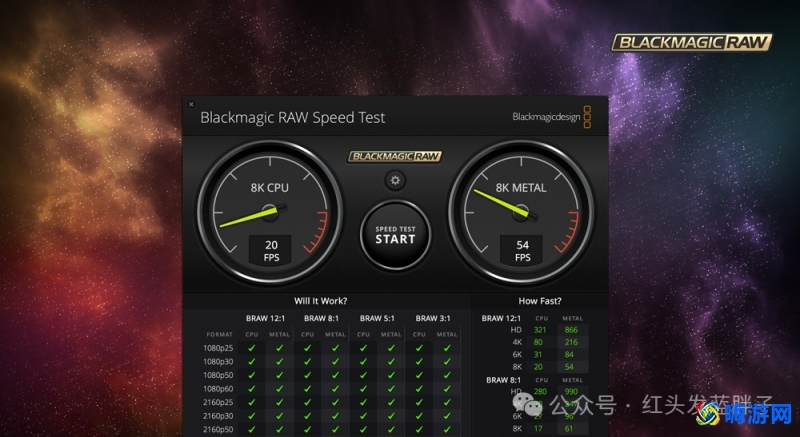Click the 2160p25 BRAW 12:1 METAL checkmark
The width and height of the screenshot is (800, 437).
click(280, 402)
